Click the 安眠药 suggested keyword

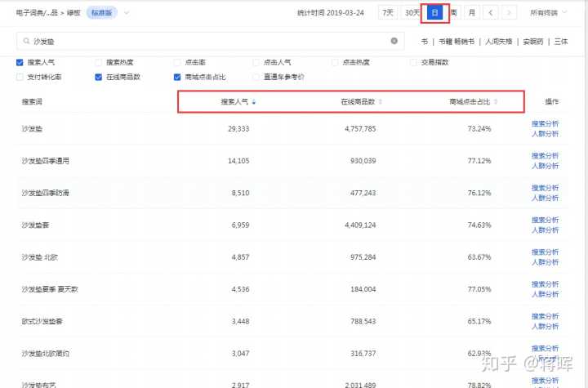pos(532,41)
